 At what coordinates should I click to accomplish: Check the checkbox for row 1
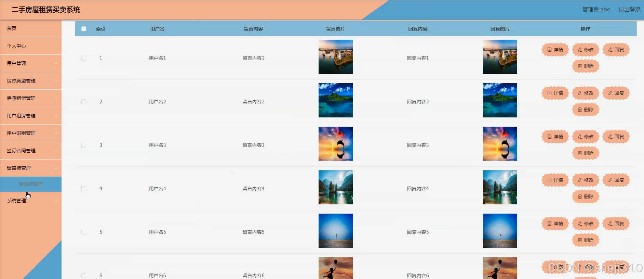[84, 58]
